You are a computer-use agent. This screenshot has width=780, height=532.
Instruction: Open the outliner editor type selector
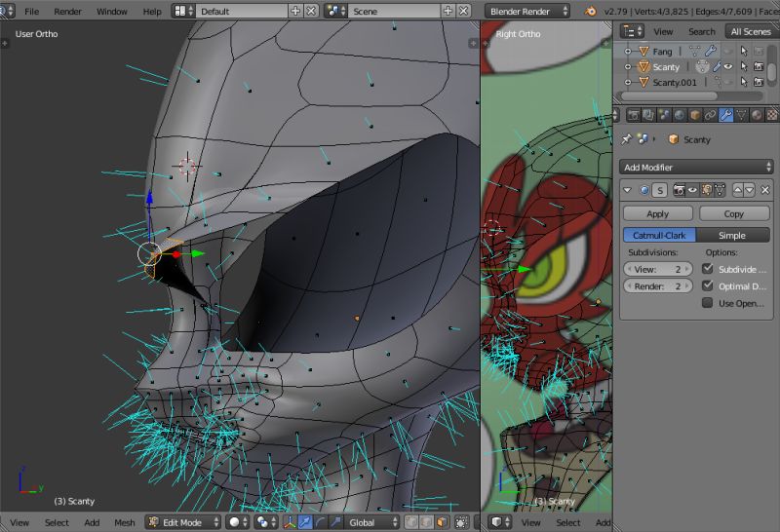[x=632, y=31]
